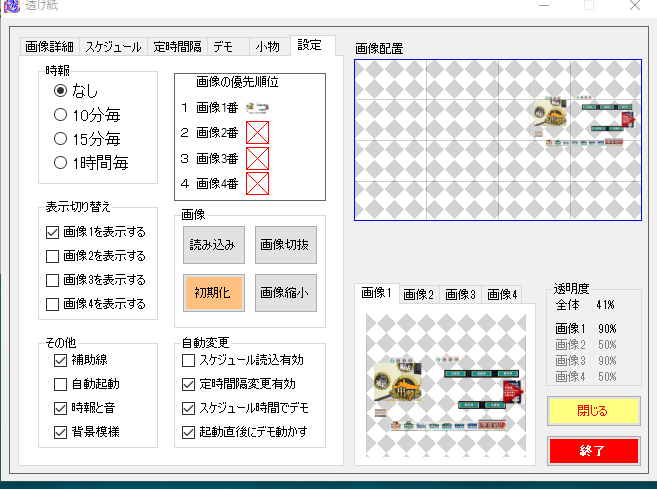The width and height of the screenshot is (657, 489).
Task: Click the red 終了 button
Action: (594, 450)
